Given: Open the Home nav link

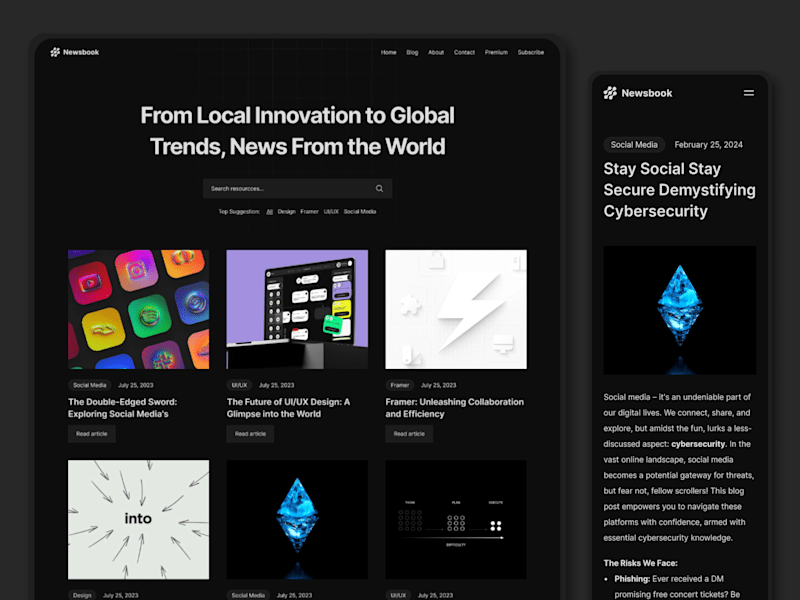Looking at the screenshot, I should coord(388,52).
